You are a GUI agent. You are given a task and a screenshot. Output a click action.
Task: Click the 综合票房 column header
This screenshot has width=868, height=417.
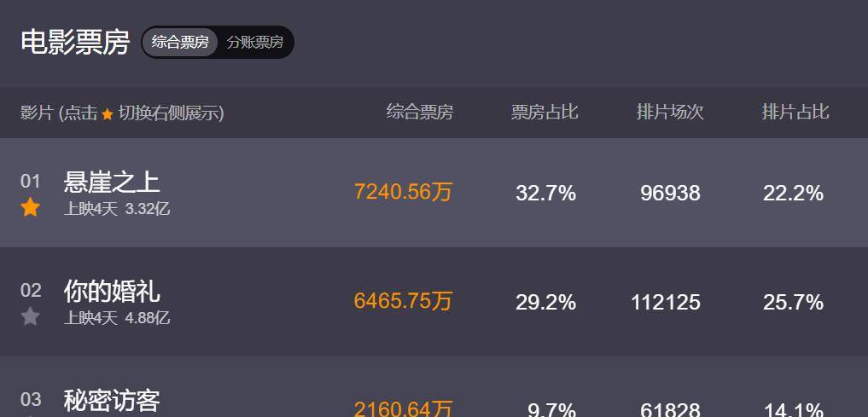[420, 113]
